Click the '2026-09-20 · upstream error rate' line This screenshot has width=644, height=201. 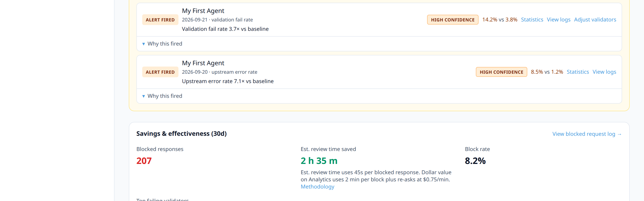click(220, 72)
